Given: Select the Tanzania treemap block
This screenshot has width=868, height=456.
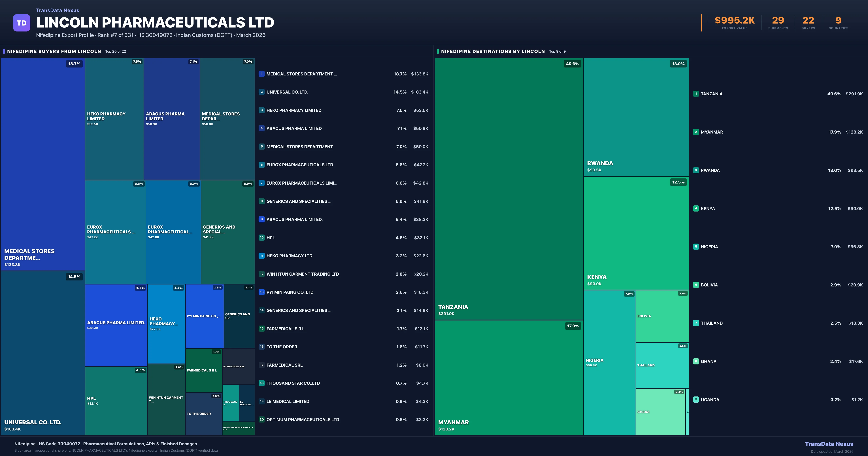Looking at the screenshot, I should click(x=509, y=189).
